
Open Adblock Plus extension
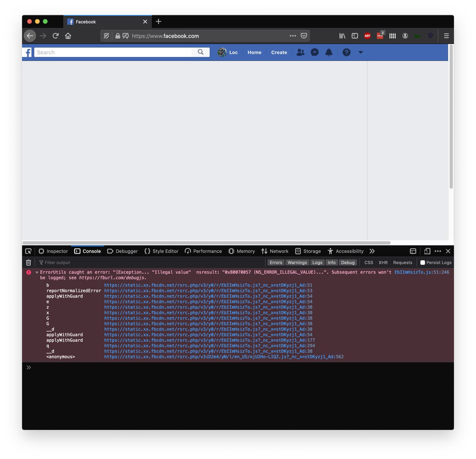tap(367, 36)
